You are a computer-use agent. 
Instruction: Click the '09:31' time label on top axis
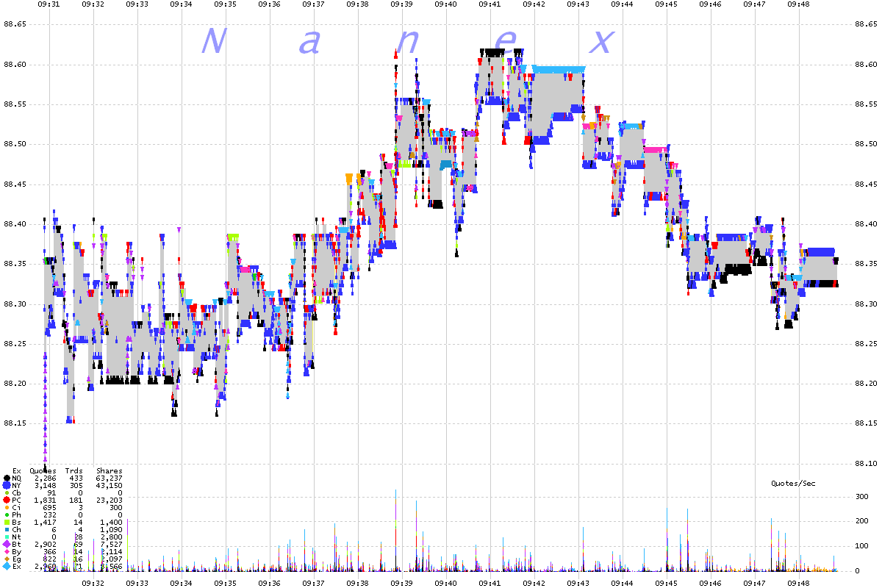[49, 4]
